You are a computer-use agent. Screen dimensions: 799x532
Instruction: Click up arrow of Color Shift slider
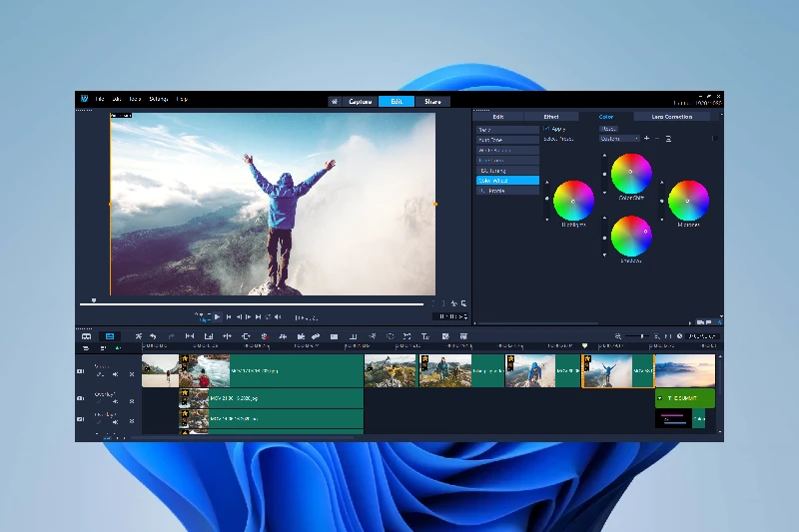pos(605,156)
